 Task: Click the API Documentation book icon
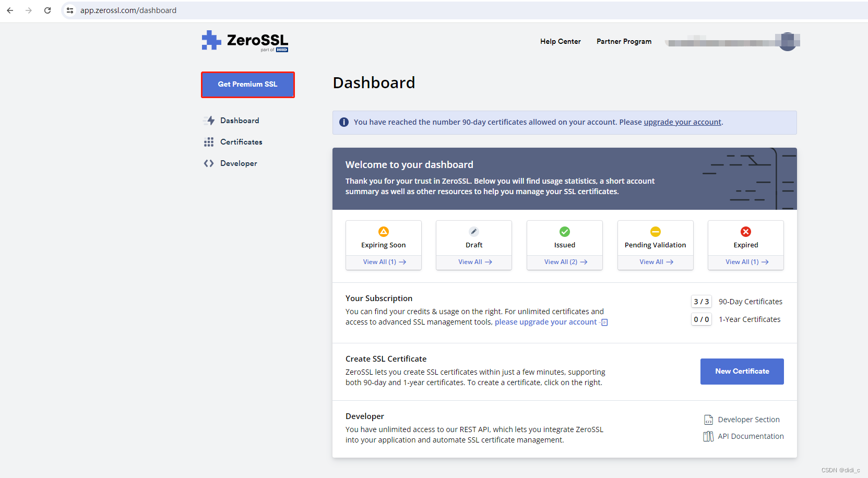pyautogui.click(x=708, y=436)
